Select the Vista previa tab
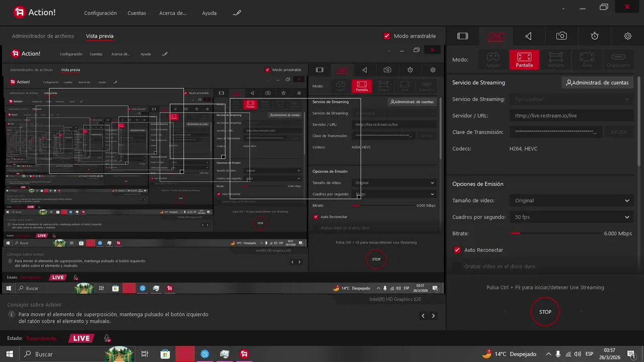The width and height of the screenshot is (644, 362). click(100, 36)
